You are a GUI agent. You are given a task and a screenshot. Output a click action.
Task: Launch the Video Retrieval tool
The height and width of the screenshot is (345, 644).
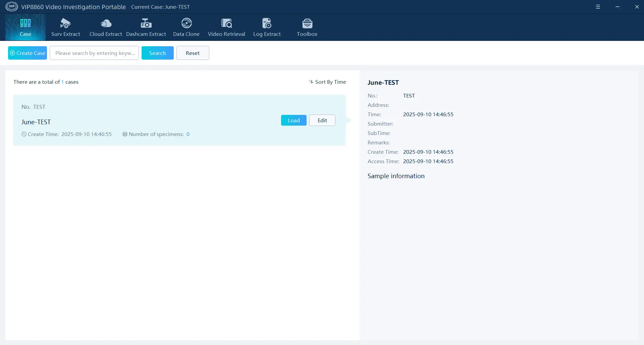[226, 23]
